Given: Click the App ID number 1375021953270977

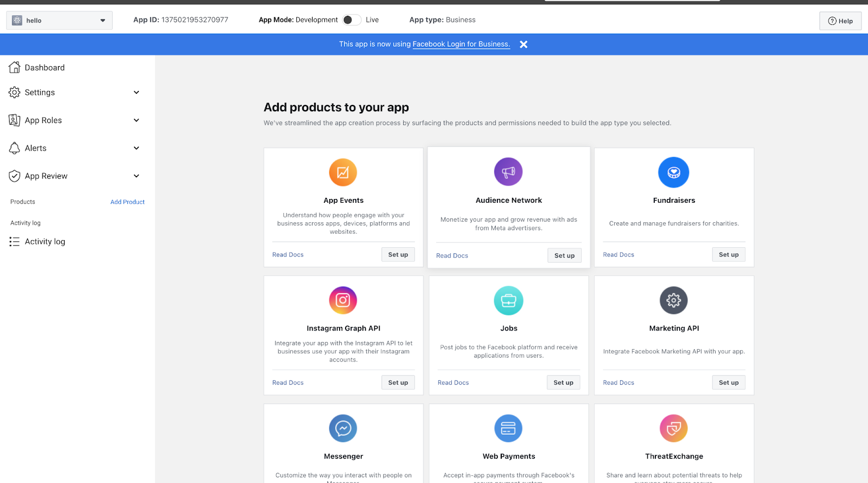Looking at the screenshot, I should tap(195, 20).
